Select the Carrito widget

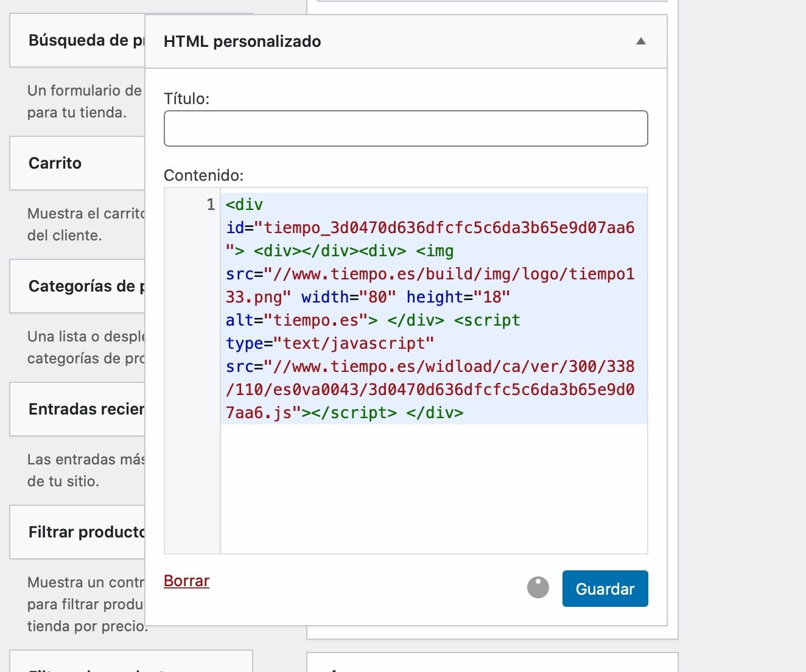(77, 163)
